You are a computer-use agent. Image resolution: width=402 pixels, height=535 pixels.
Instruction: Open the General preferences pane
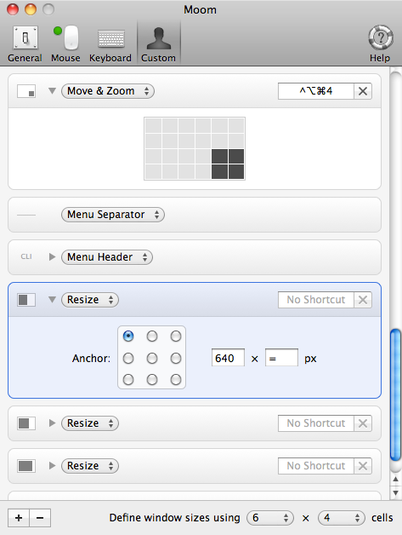click(x=25, y=44)
